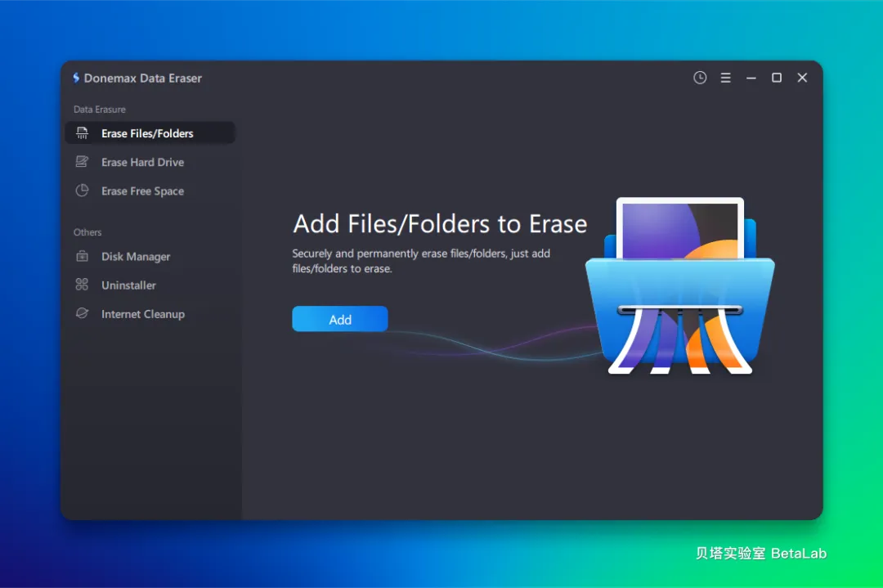Minimize the Donemax Data Eraser window

[x=751, y=78]
